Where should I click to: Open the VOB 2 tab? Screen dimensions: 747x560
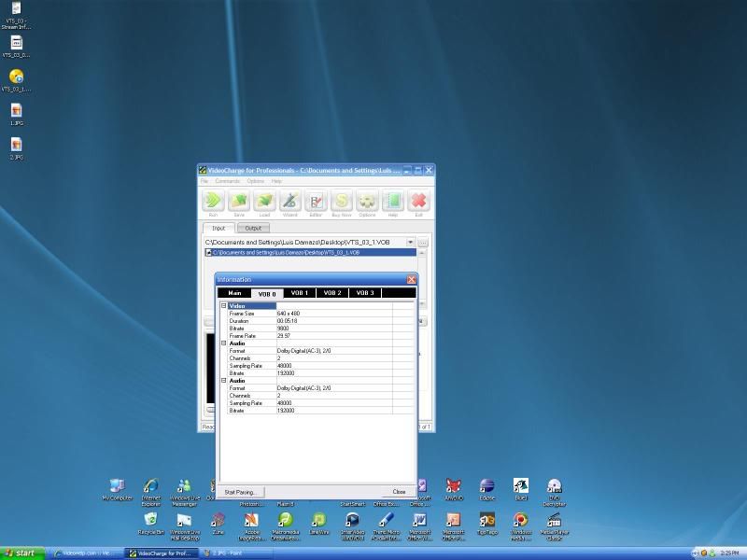click(x=332, y=293)
